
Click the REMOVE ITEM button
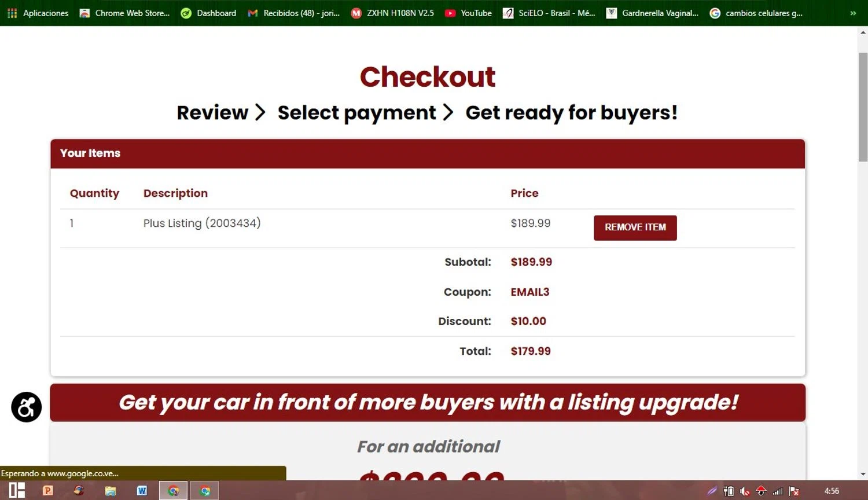pos(635,227)
